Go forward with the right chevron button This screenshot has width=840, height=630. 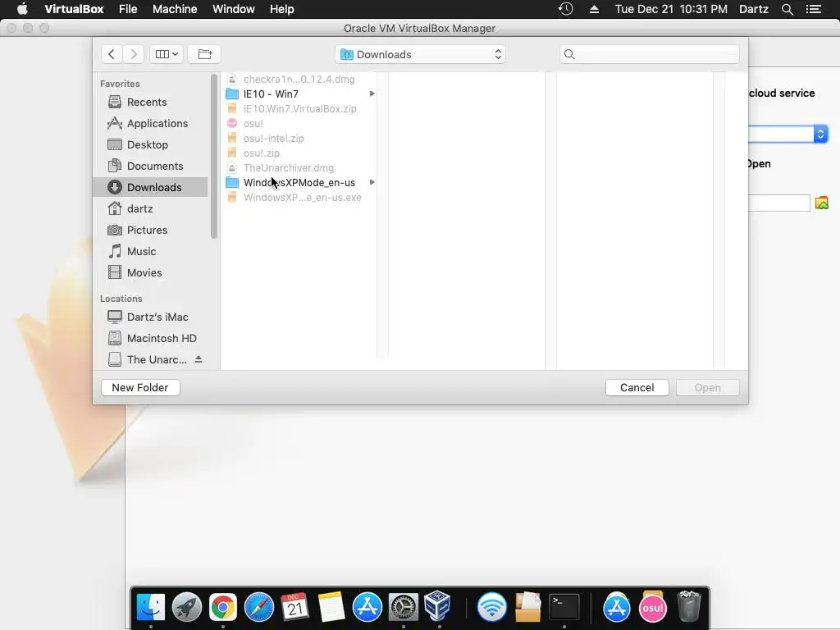point(134,54)
